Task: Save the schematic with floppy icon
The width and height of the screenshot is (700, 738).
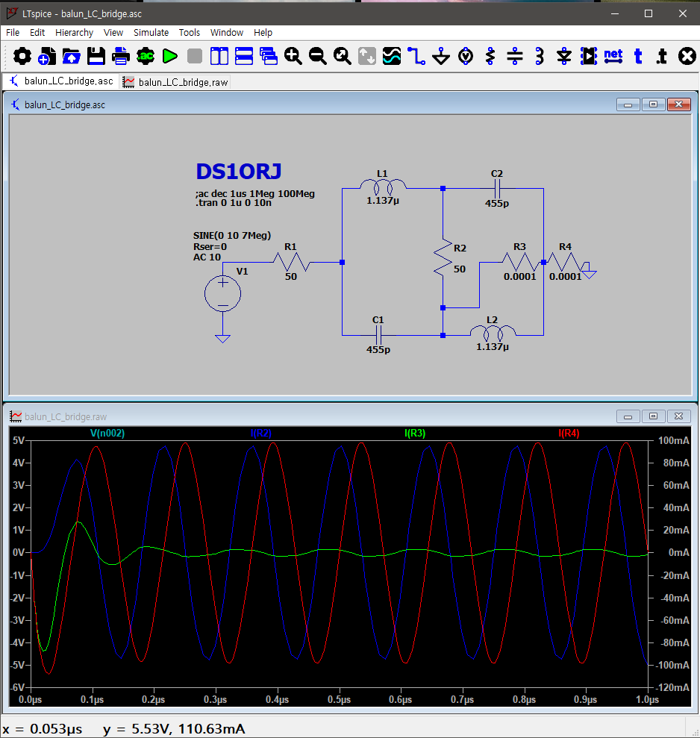Action: [x=96, y=57]
